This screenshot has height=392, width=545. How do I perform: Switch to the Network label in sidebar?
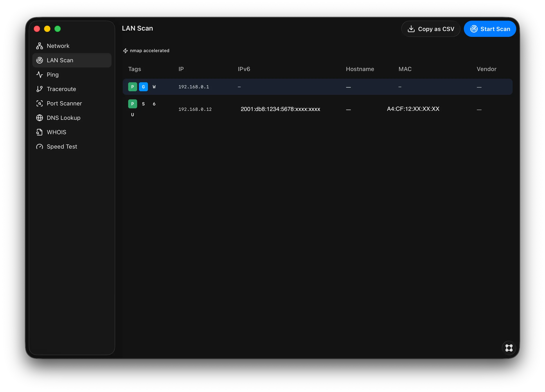tap(58, 46)
